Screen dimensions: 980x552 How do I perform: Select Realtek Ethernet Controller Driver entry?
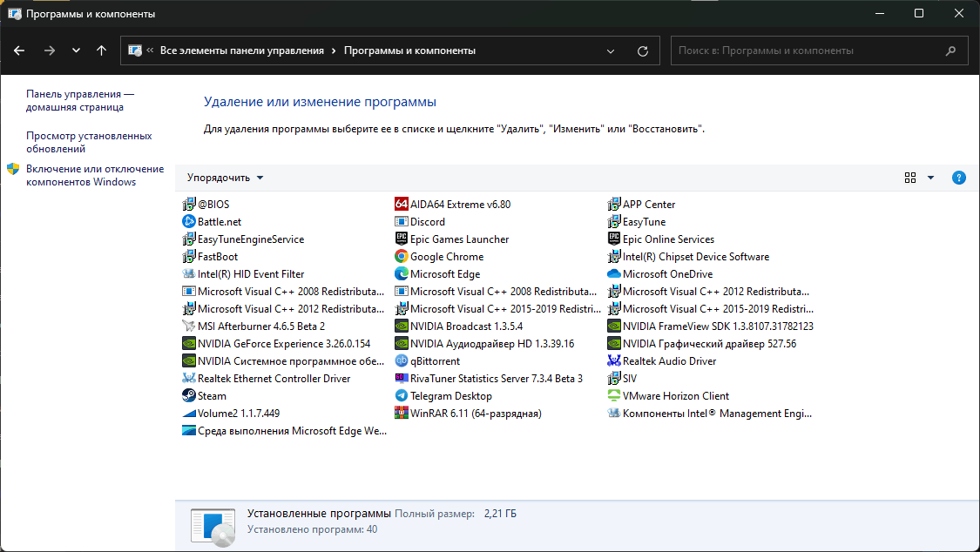267,379
